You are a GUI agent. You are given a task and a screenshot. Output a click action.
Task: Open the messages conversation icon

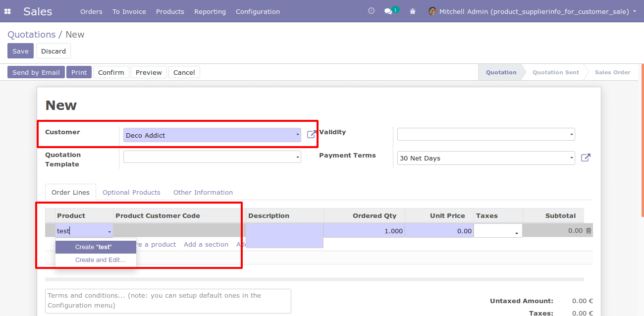tap(389, 11)
